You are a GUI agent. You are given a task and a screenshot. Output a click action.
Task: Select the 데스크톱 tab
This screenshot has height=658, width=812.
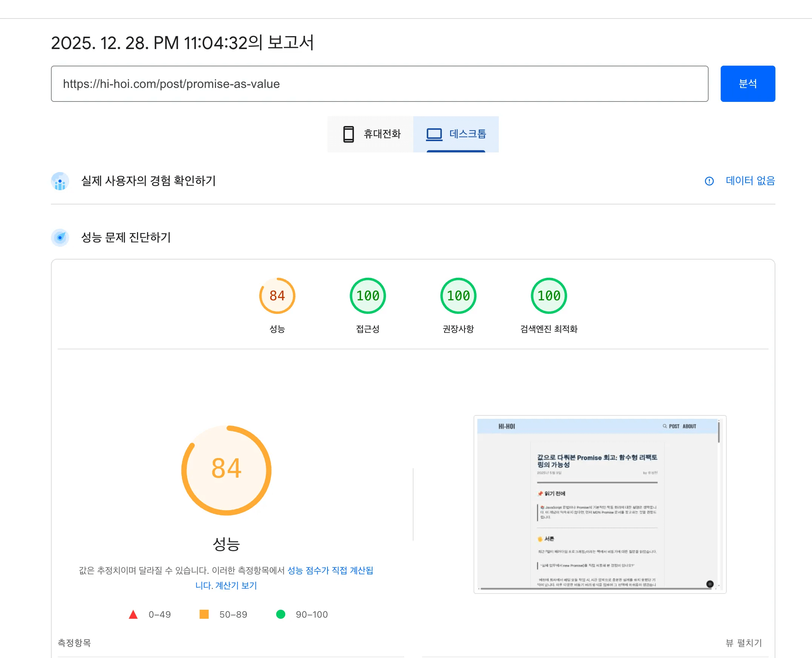pos(468,134)
